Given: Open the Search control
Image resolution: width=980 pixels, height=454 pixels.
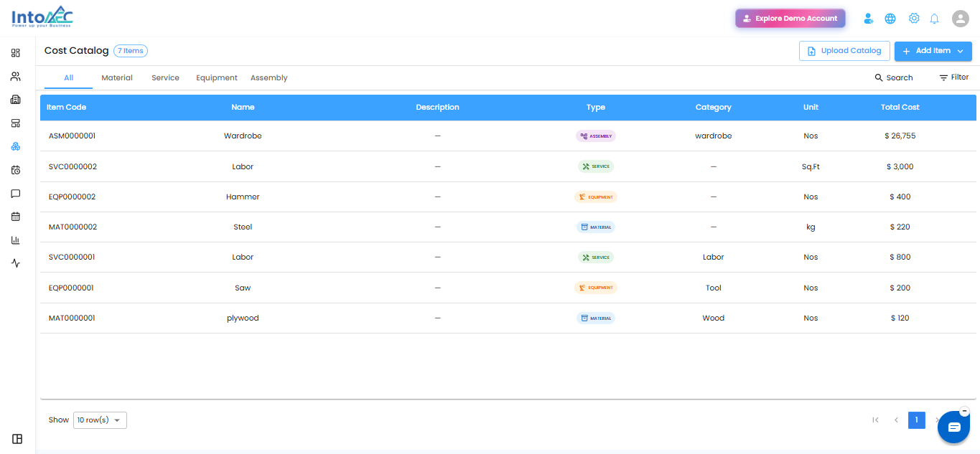Looking at the screenshot, I should click(x=894, y=77).
